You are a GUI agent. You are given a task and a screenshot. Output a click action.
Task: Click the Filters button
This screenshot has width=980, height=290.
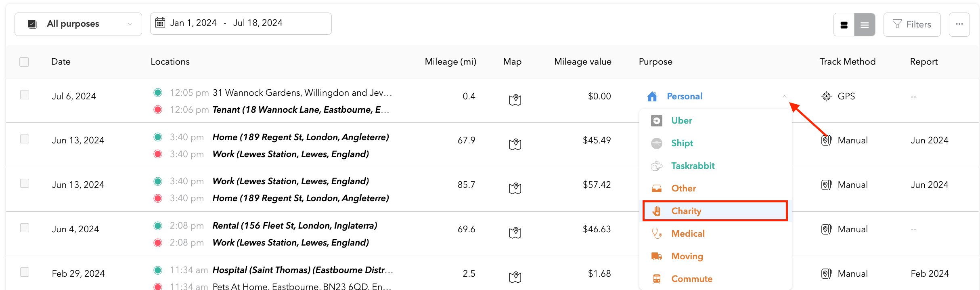click(912, 25)
